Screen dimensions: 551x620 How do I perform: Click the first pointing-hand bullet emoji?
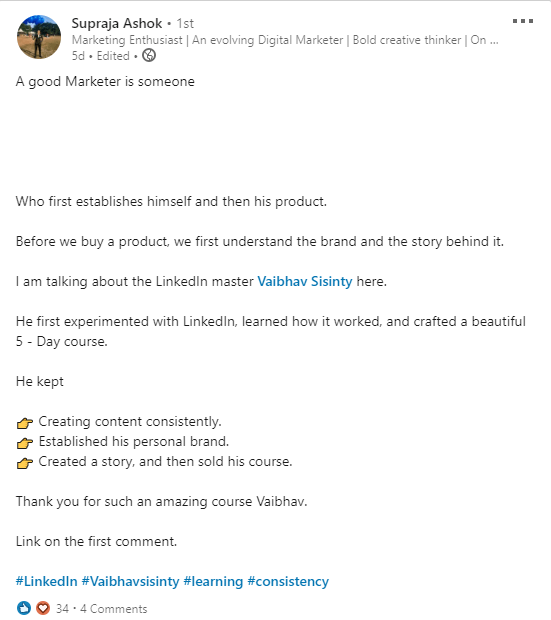pos(25,423)
